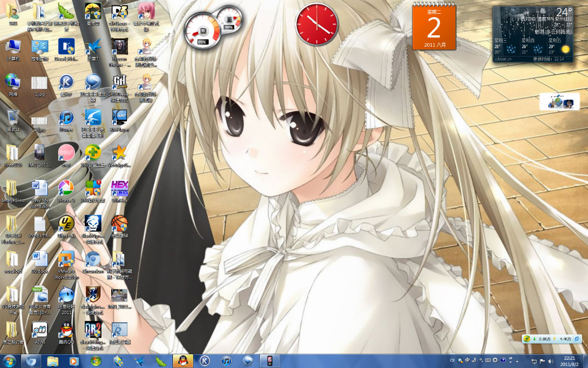Launch KMPlayer from the desktop

[x=120, y=120]
